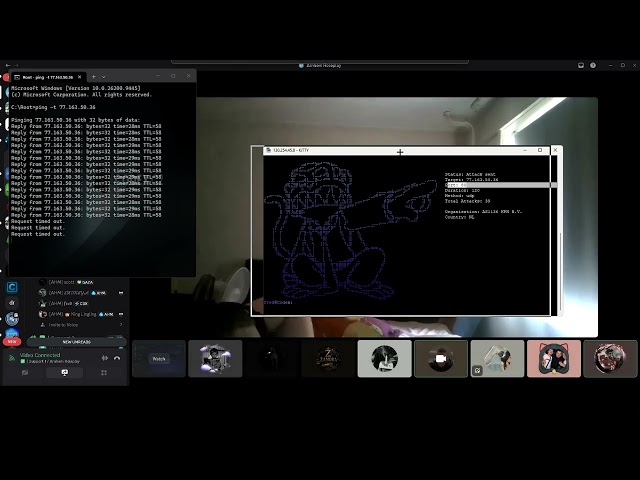Click the highlighted Port line in KiTTY
Viewport: 640px width, 480px height.
[500, 185]
